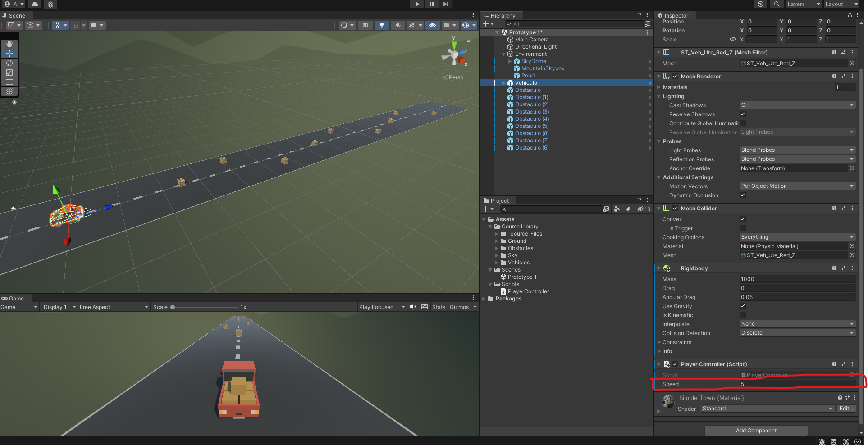Select the Scale tool in Scene view
The width and height of the screenshot is (868, 445).
click(9, 73)
